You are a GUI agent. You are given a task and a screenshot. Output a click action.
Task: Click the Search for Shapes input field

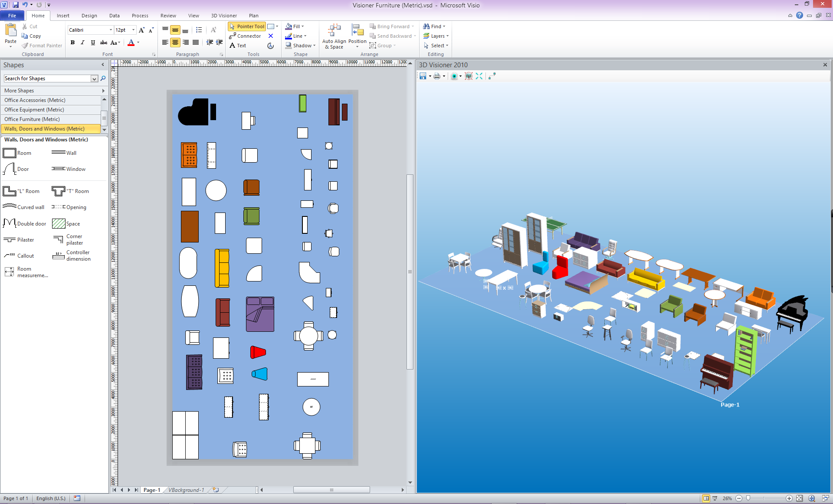pos(47,79)
